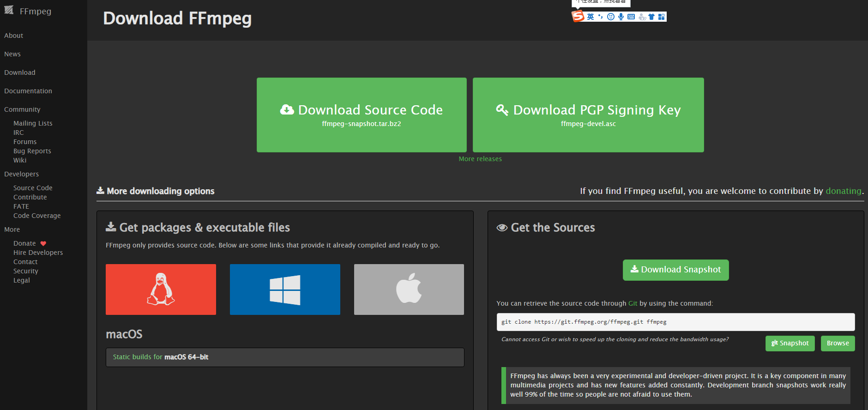The width and height of the screenshot is (868, 410).
Task: Open Code Coverage in sidebar
Action: [x=37, y=216]
